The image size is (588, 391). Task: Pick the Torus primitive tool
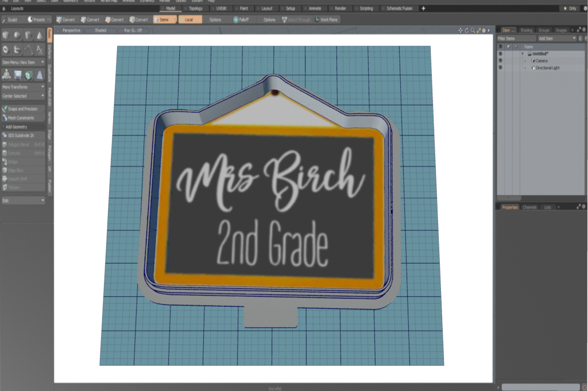click(x=6, y=50)
